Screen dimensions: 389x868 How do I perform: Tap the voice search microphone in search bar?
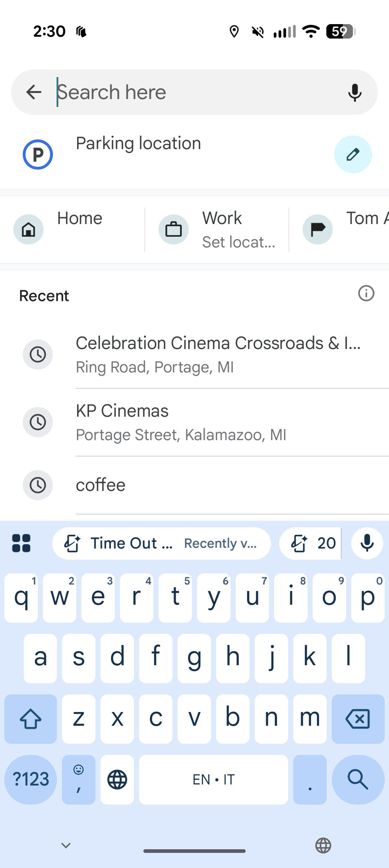pyautogui.click(x=354, y=92)
